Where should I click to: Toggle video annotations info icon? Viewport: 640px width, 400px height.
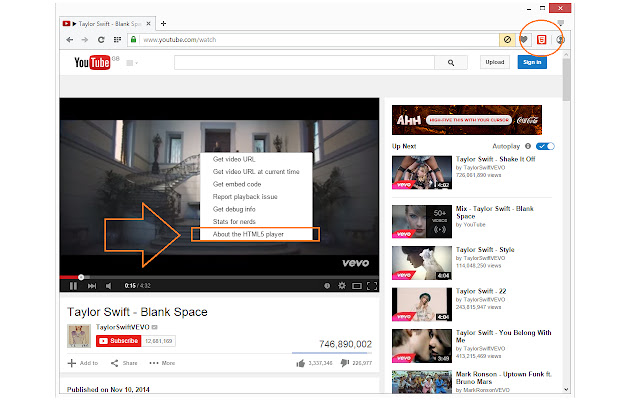click(327, 286)
